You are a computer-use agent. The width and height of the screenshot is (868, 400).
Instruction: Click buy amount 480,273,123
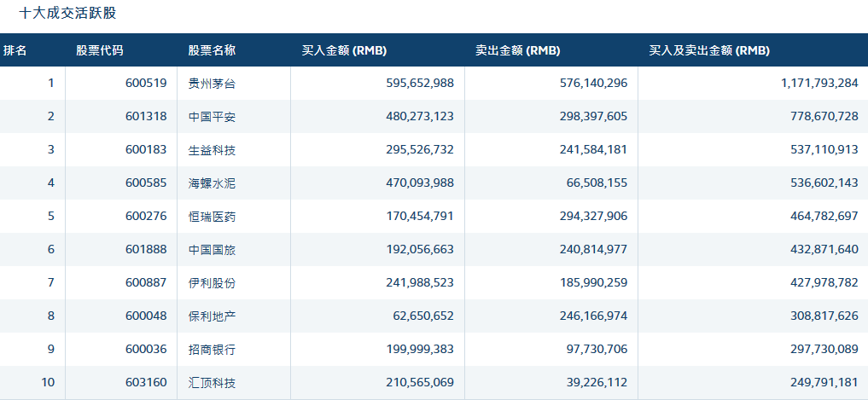click(x=420, y=116)
